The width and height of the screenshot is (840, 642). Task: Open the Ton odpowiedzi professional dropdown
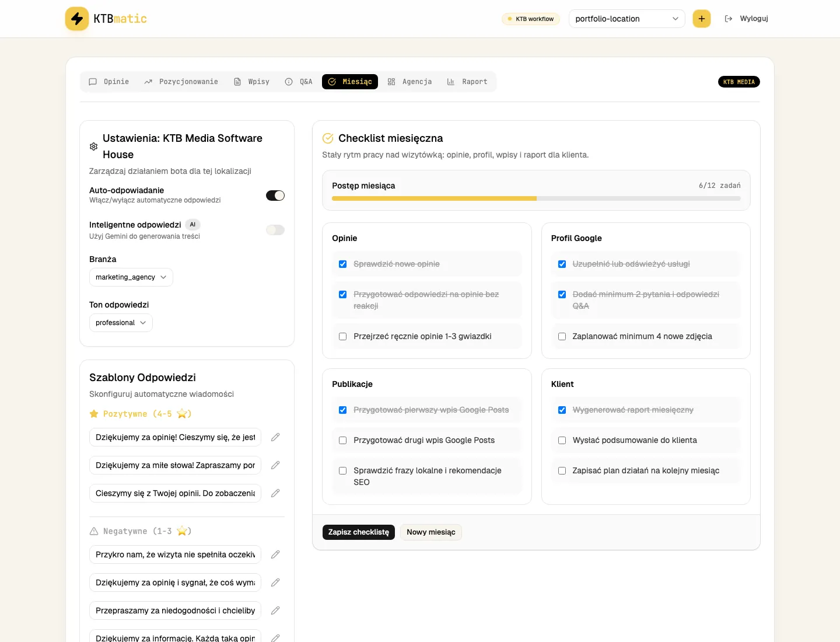point(121,323)
